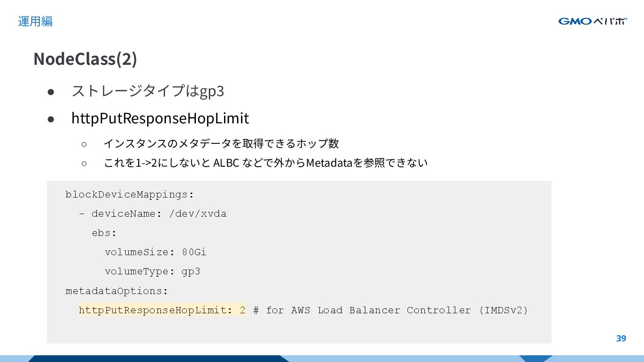This screenshot has height=362, width=644.
Task: Click the ebs: code line
Action: point(104,233)
